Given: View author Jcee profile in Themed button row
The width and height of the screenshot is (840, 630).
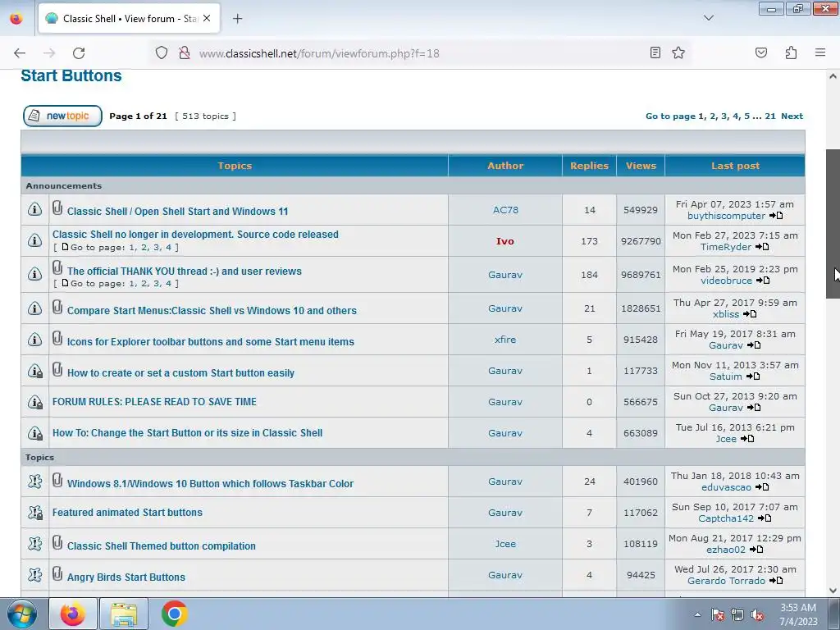Looking at the screenshot, I should coord(505,544).
